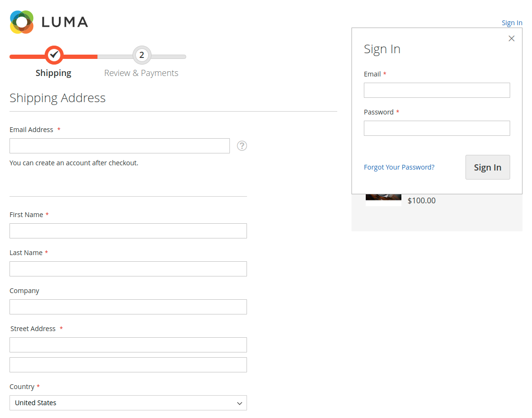Dismiss the Sign In dialog with the X
532x418 pixels.
(512, 38)
